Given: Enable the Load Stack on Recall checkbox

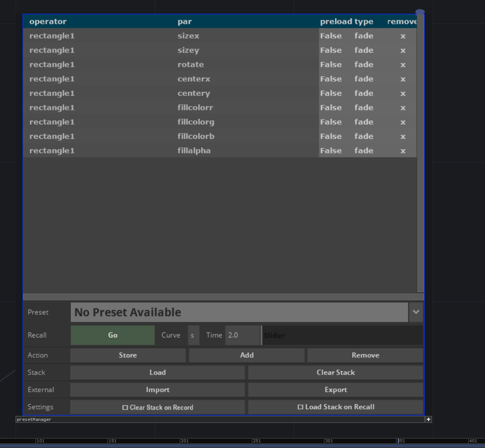Looking at the screenshot, I should pyautogui.click(x=301, y=407).
